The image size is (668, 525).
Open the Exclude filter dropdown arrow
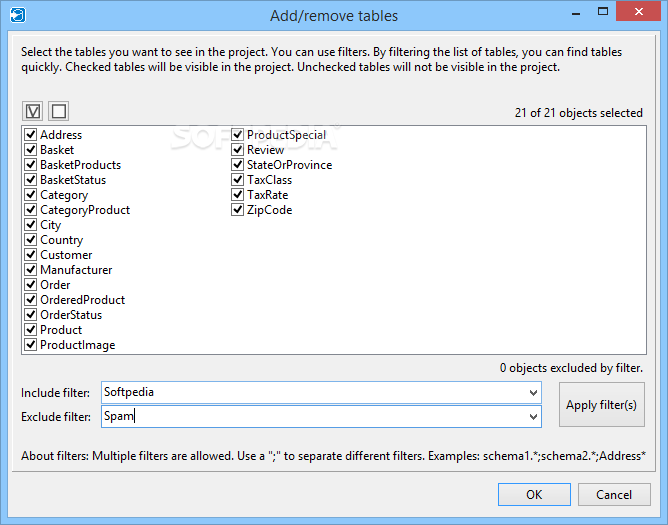coord(533,416)
